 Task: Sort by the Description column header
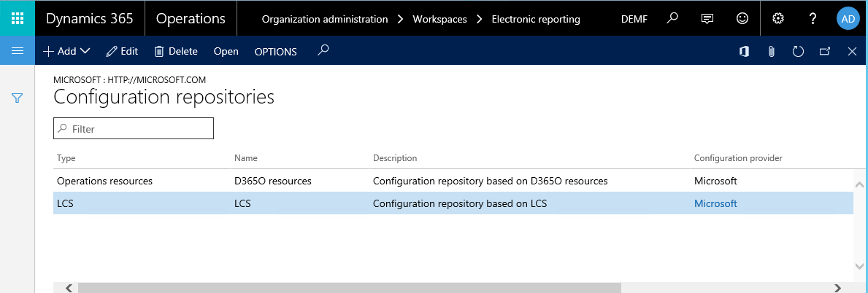point(395,158)
